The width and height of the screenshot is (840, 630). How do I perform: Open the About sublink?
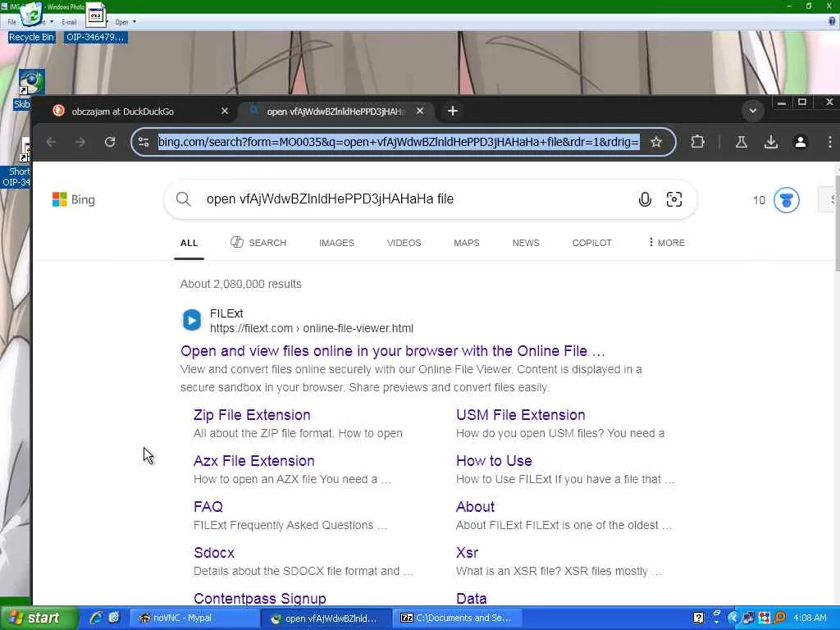pos(475,507)
